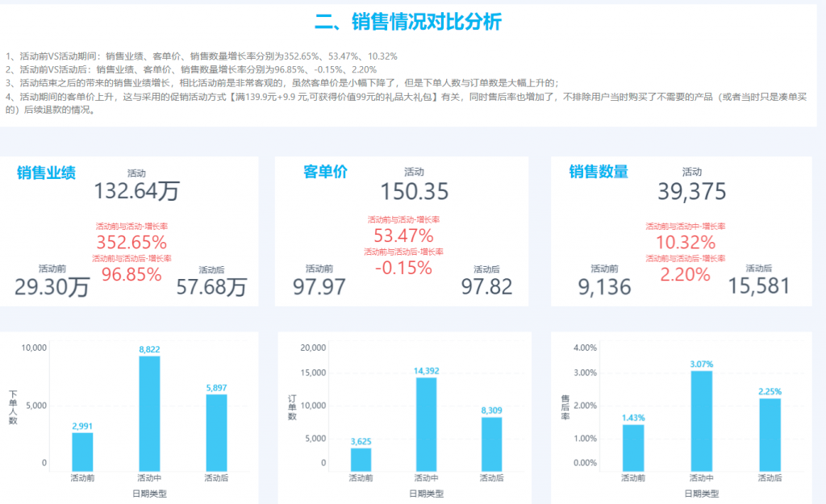Click the 10.32% growth rate
This screenshot has width=826, height=504.
point(686,242)
